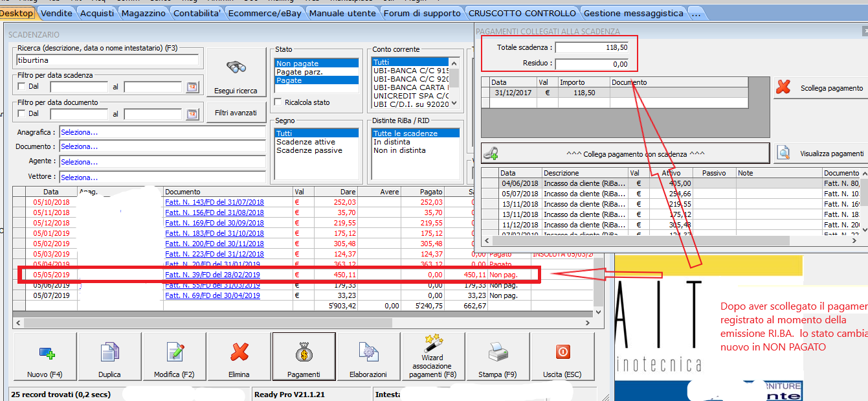
Task: Click Visualizza pagamenti button
Action: pyautogui.click(x=821, y=154)
